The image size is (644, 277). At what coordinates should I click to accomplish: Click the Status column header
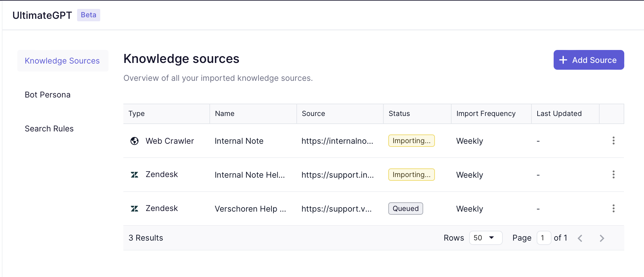[399, 114]
